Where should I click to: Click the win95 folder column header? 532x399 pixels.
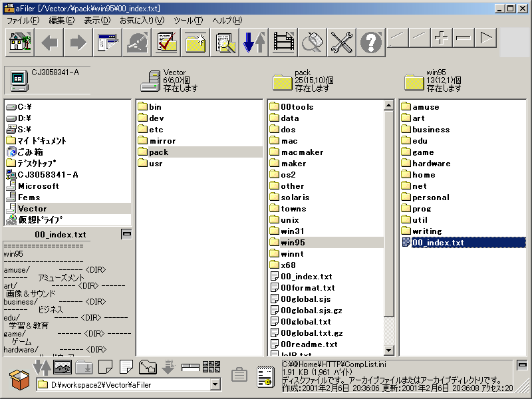pyautogui.click(x=433, y=80)
